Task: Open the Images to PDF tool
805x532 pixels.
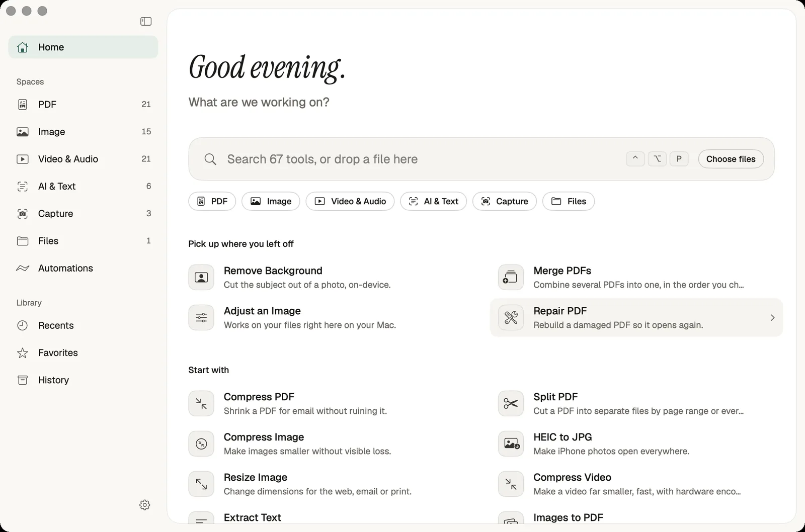Action: (636, 517)
